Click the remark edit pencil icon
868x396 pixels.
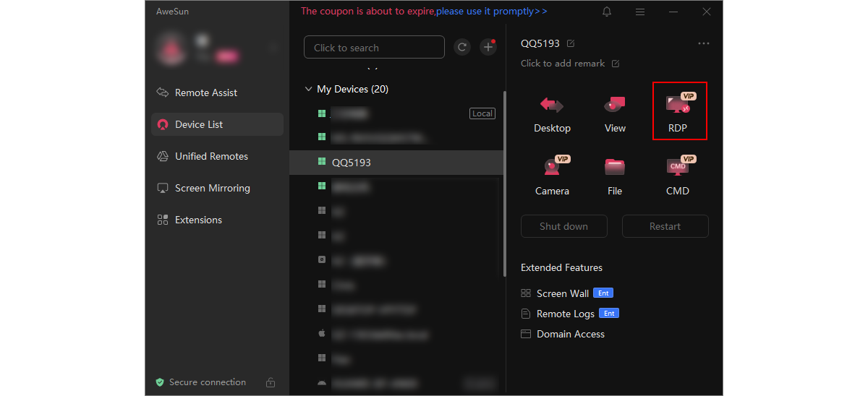point(616,64)
